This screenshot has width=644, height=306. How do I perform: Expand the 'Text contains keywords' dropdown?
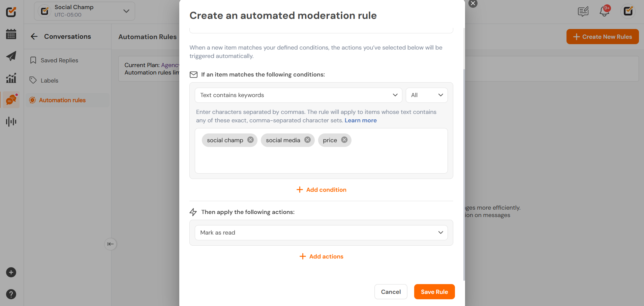[299, 95]
